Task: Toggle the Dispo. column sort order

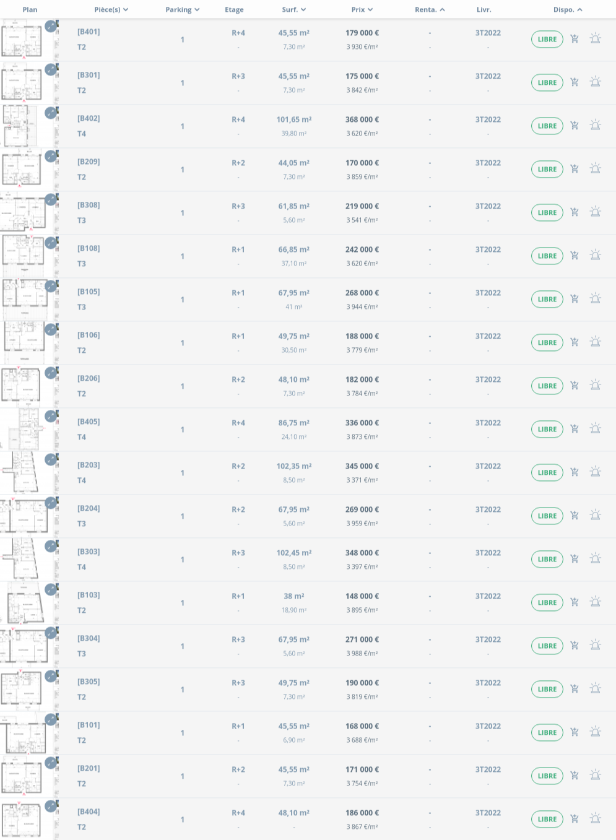Action: [567, 10]
